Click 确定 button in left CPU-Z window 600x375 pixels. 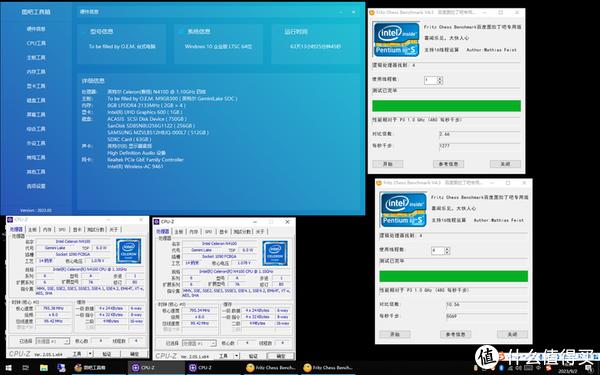[x=134, y=354]
